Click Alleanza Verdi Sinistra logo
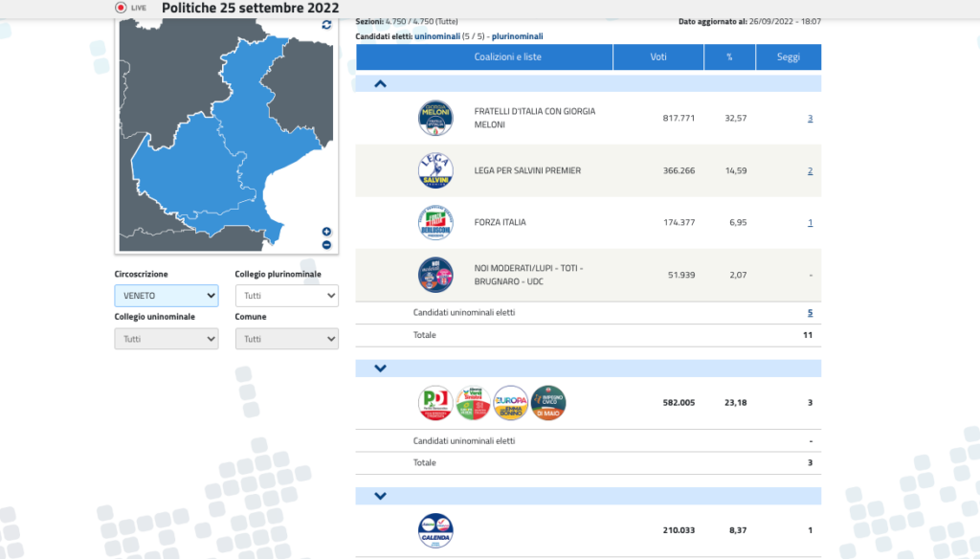 tap(473, 403)
